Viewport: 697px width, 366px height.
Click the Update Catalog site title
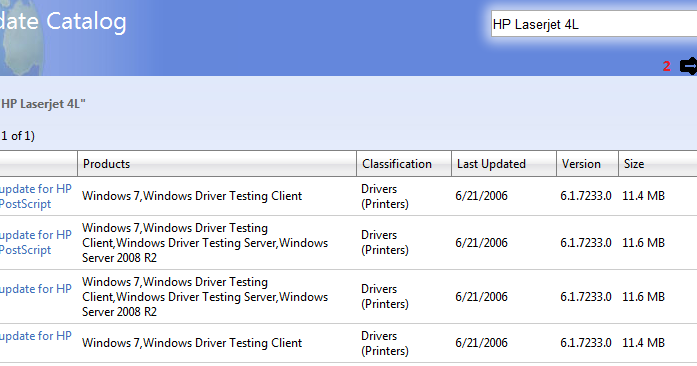click(63, 22)
